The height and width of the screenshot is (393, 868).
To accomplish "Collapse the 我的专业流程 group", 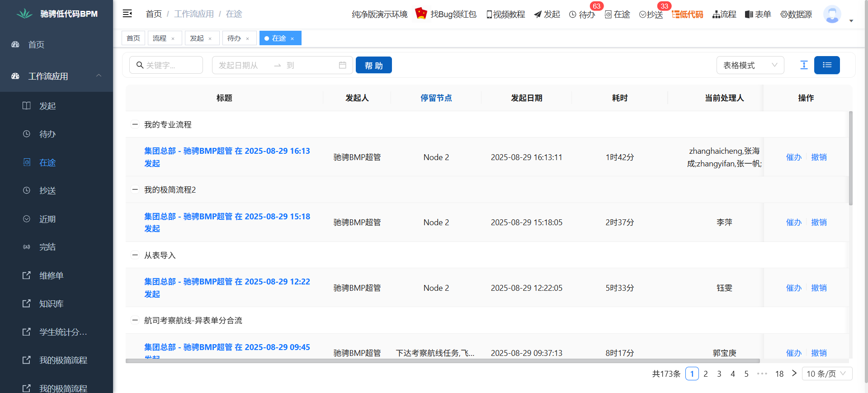I will 135,124.
